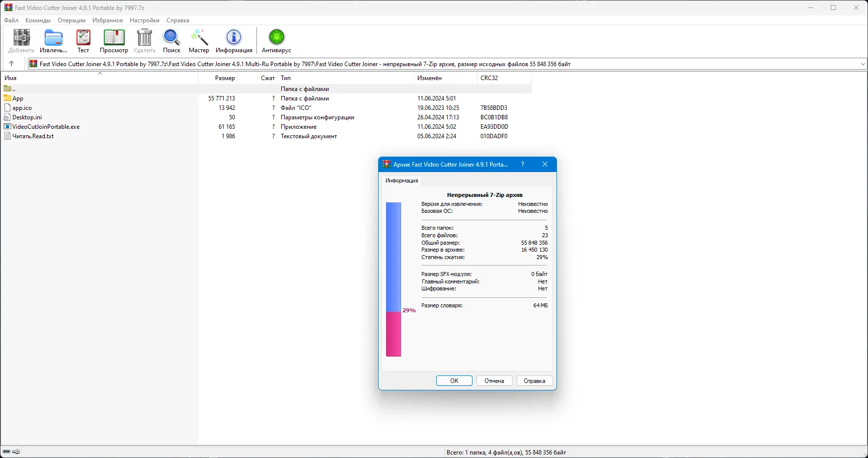Start the Антивирус scan icon

(276, 37)
